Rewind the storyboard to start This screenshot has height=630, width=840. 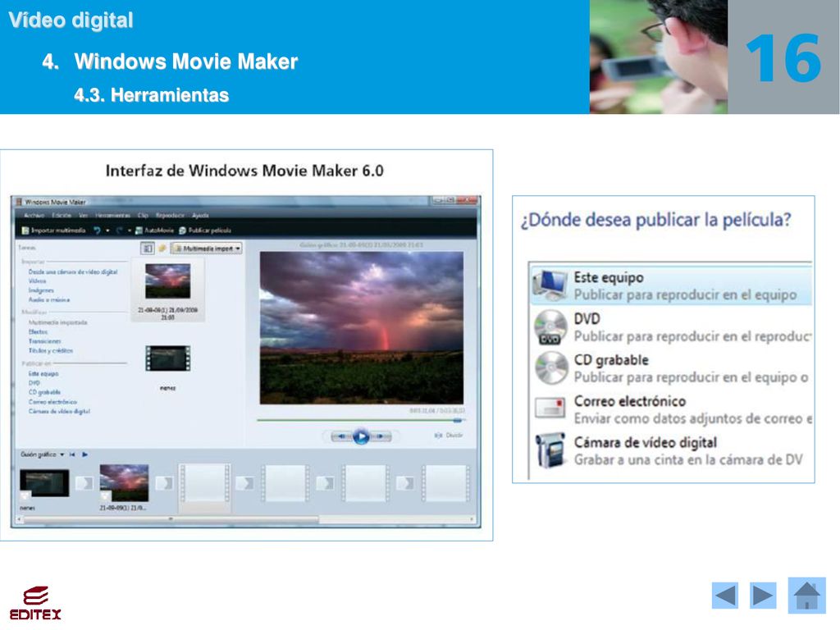(72, 454)
